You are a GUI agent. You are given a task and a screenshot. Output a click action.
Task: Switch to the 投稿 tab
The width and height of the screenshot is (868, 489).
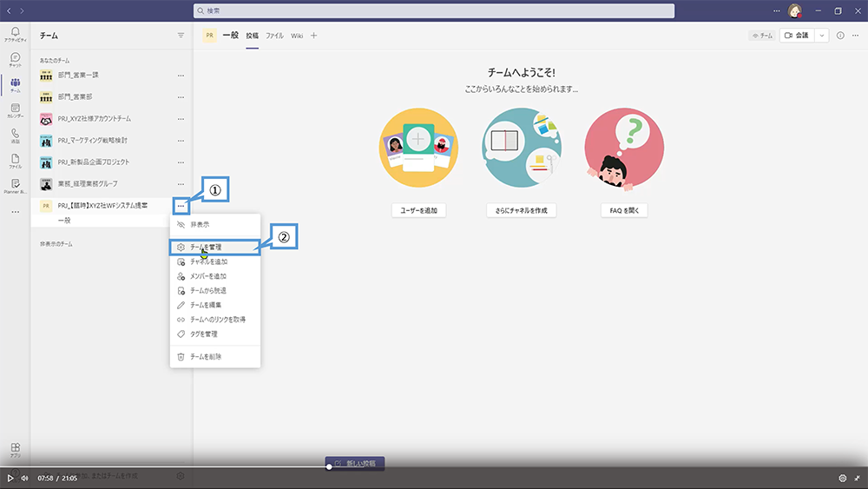252,36
